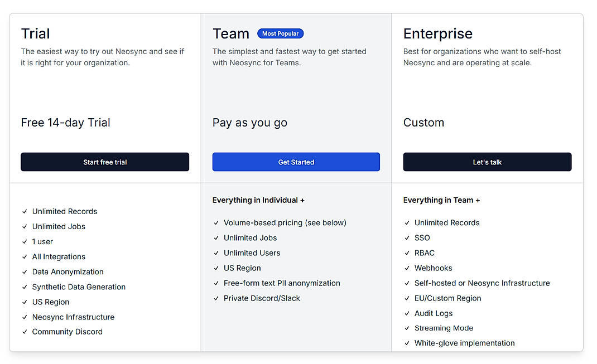Image resolution: width=597 pixels, height=364 pixels.
Task: Click the Start free trial button
Action: pos(104,162)
